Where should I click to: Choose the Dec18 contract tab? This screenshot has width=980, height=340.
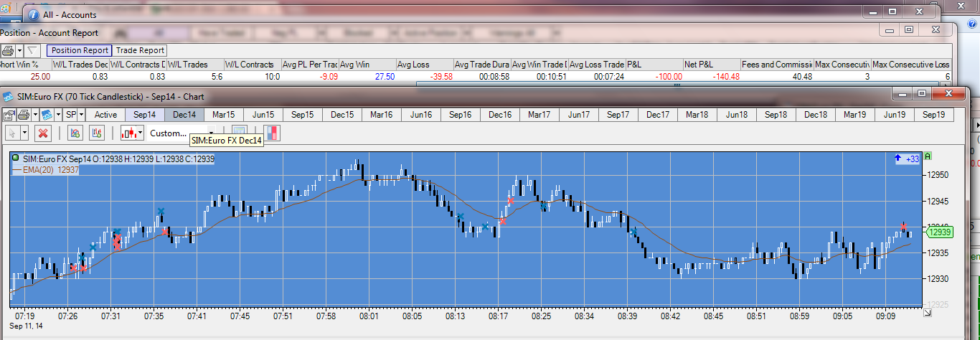click(816, 115)
